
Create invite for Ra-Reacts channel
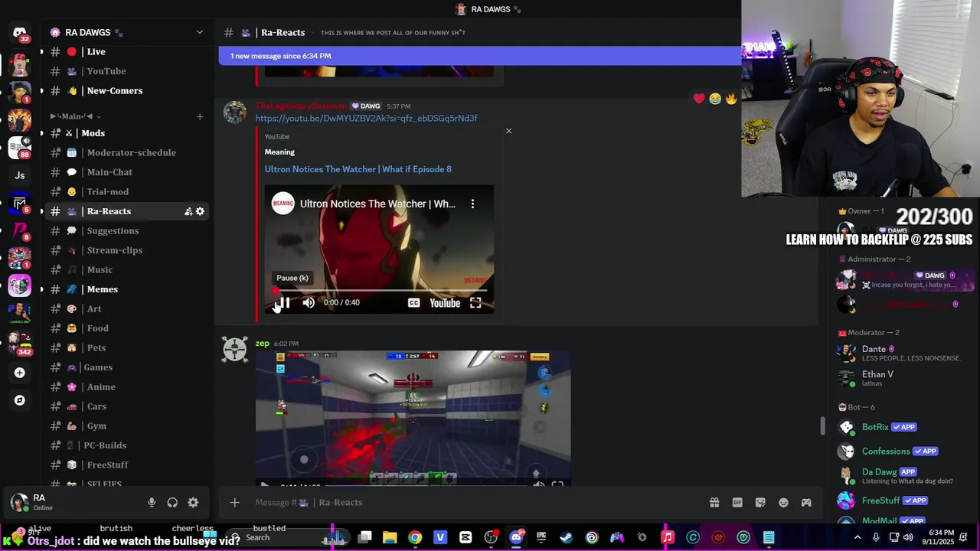click(x=188, y=211)
